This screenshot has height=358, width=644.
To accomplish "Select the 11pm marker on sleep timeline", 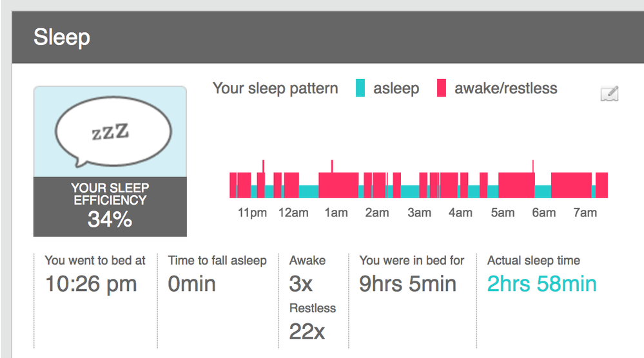I will pos(252,213).
